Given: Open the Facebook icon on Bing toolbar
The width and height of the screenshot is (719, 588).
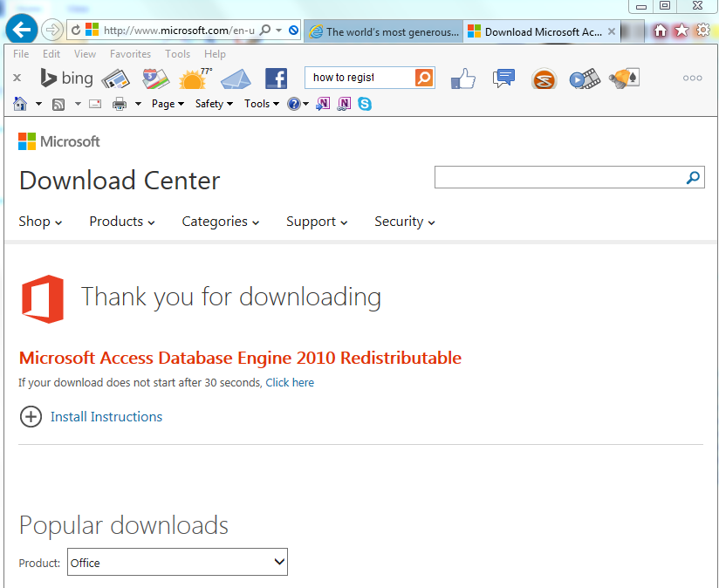Looking at the screenshot, I should [276, 79].
